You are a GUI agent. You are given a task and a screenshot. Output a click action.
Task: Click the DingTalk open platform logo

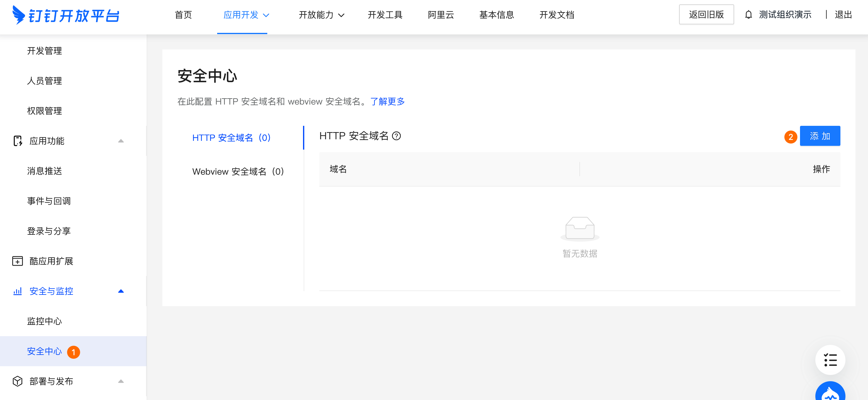66,15
